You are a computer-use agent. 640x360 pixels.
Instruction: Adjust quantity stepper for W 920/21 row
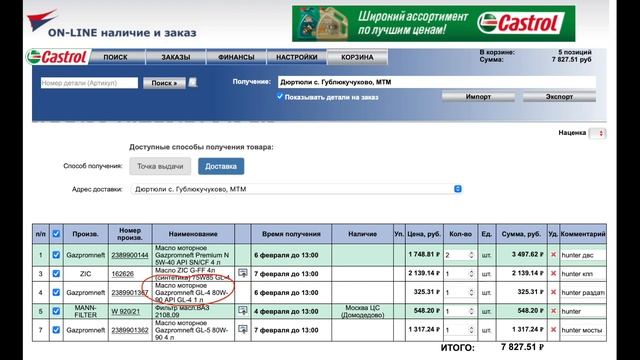point(471,311)
